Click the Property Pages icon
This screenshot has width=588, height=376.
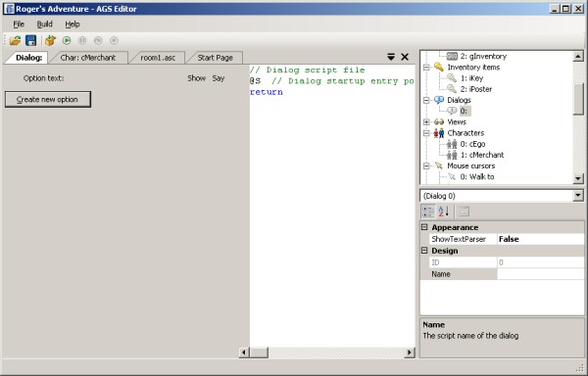[464, 211]
